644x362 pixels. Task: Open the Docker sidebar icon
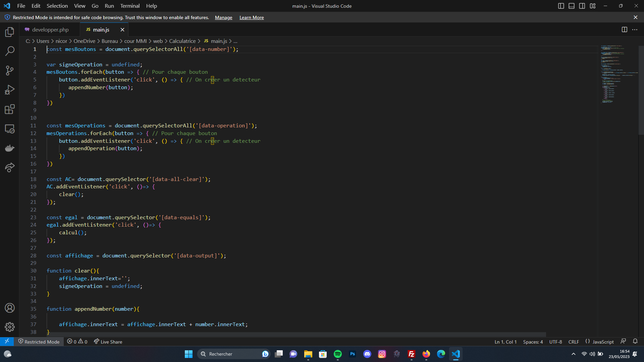point(10,148)
